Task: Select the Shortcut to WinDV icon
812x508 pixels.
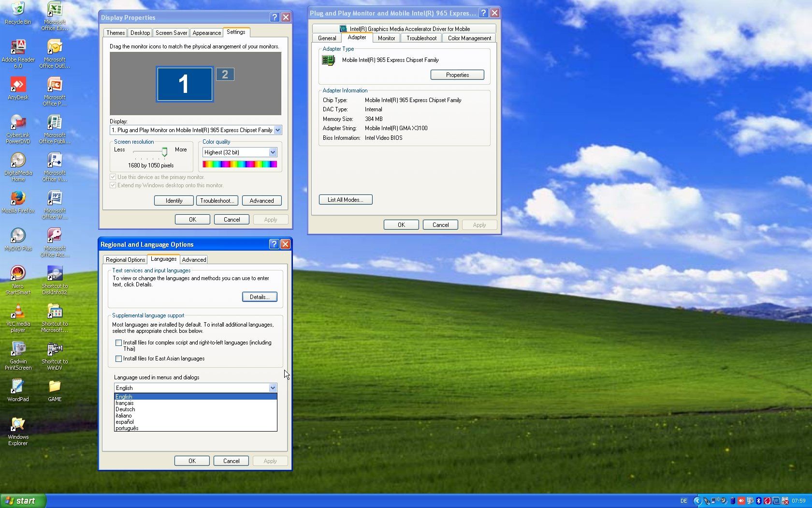Action: [55, 356]
